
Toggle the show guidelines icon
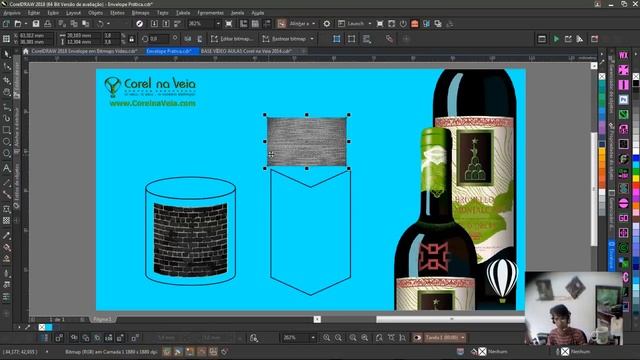[267, 24]
